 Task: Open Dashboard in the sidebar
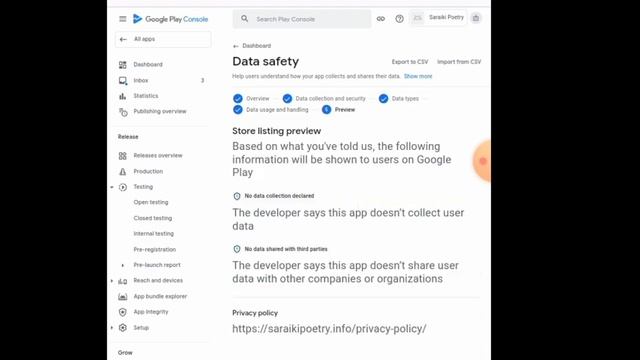148,64
